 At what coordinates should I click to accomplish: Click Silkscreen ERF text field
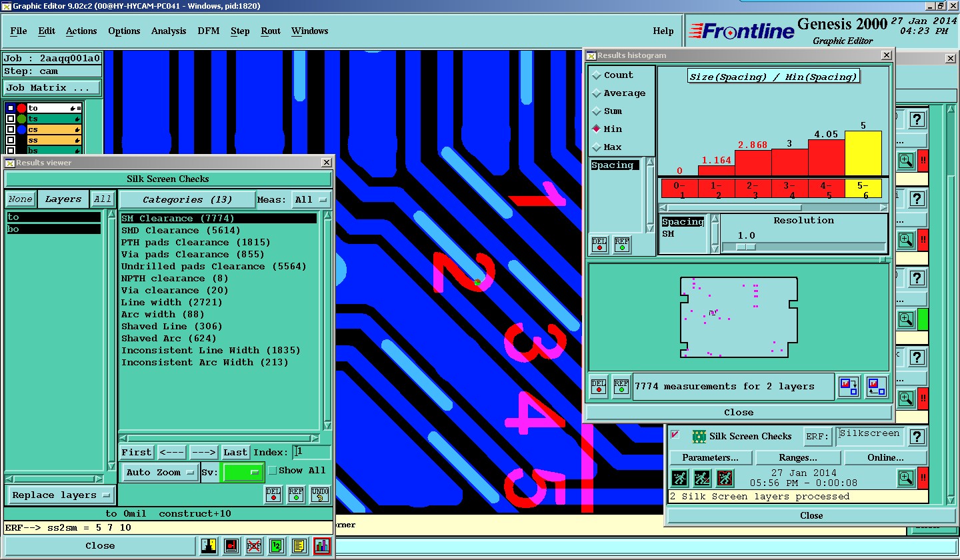tap(871, 435)
